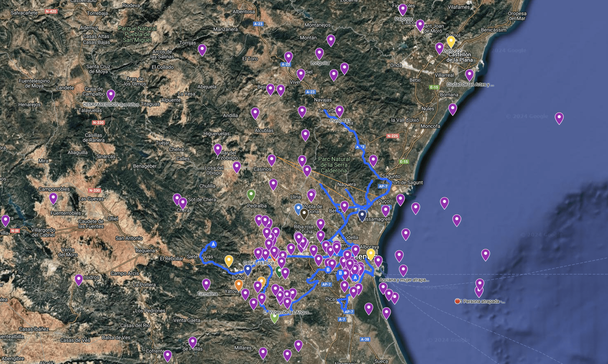Open the yellow pin east of Siete Aguas
Screen dimensions: 608x364
point(229,261)
